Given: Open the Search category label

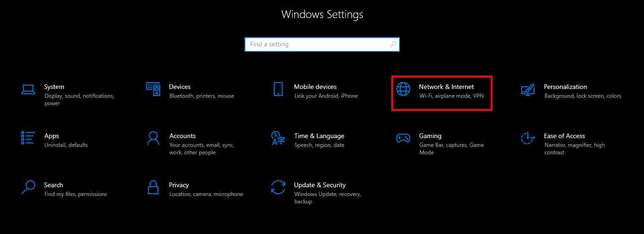Looking at the screenshot, I should pos(53,185).
